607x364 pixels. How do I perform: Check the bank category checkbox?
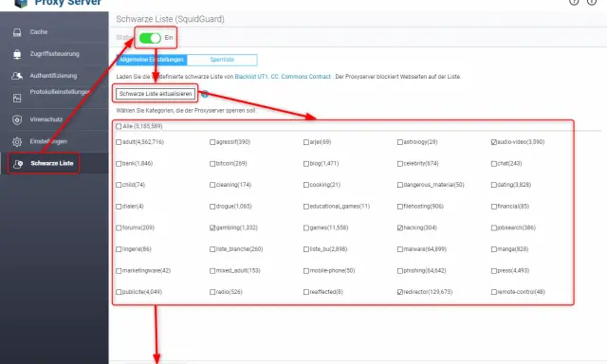[x=119, y=164]
